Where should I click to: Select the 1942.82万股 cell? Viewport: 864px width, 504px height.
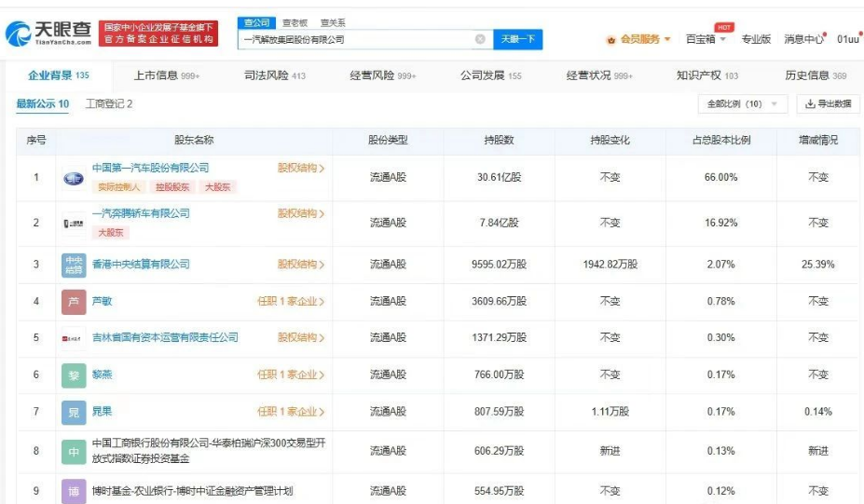click(x=610, y=265)
